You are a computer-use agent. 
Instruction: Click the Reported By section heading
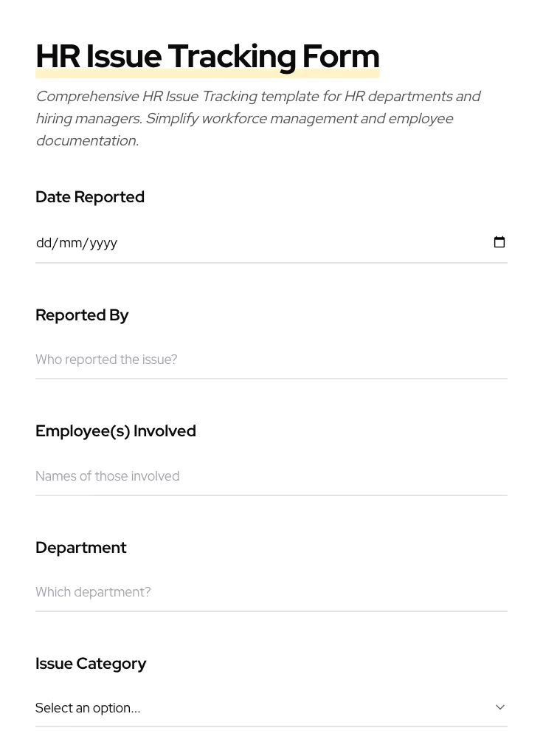[x=82, y=315]
